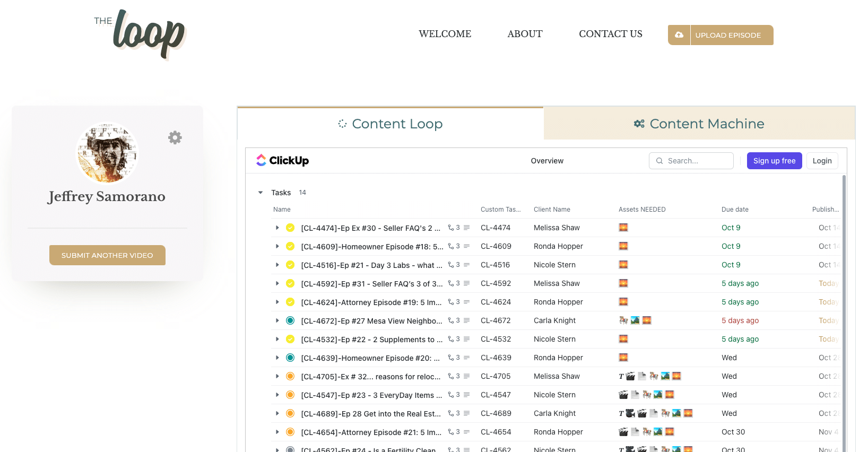Expand the CL-4516 task row
868x452 pixels.
[x=277, y=265]
